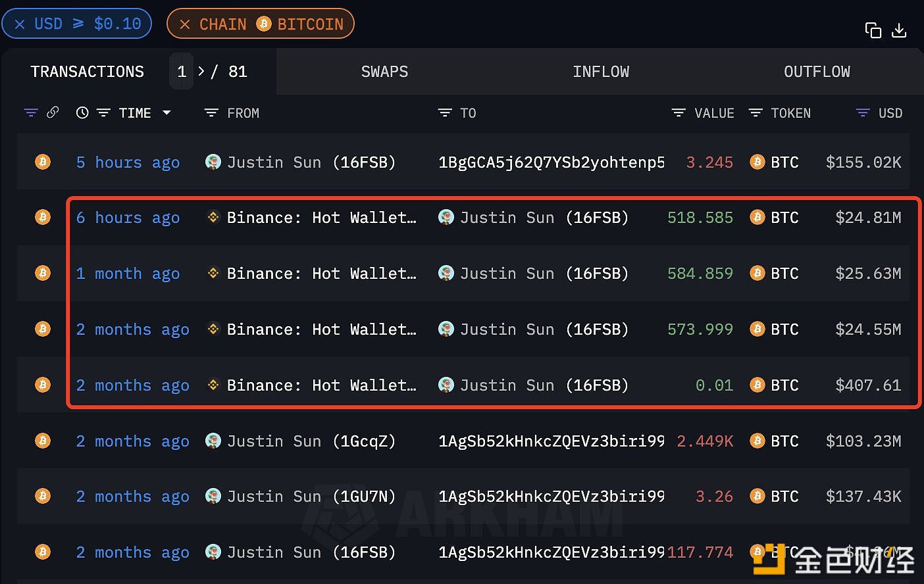Download the transactions data
The image size is (924, 584).
point(899,30)
